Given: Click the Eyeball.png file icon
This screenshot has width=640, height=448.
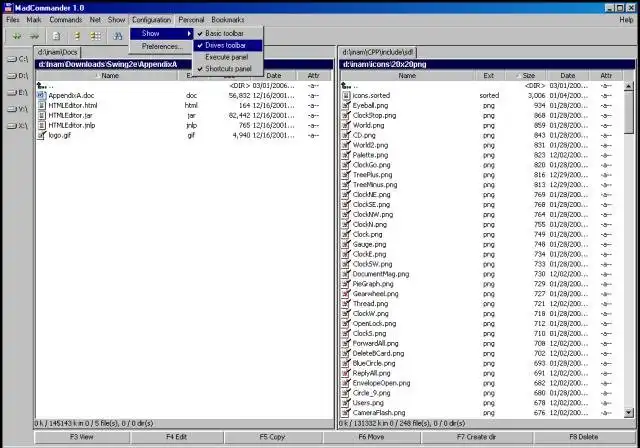Looking at the screenshot, I should [346, 105].
